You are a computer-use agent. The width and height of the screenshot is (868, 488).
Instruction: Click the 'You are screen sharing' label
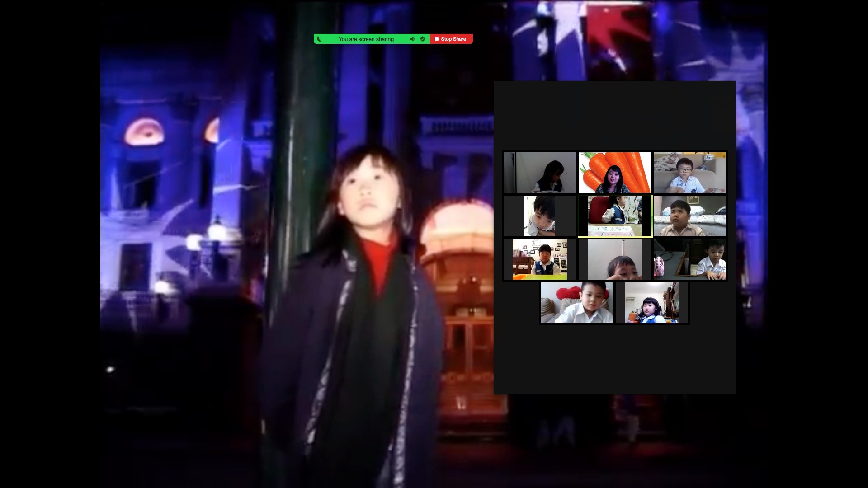coord(366,39)
